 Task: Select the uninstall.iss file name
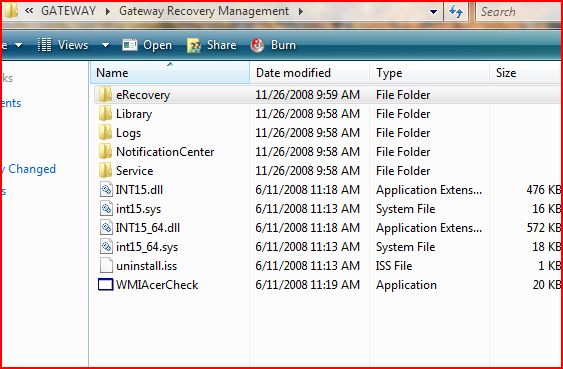[x=146, y=266]
